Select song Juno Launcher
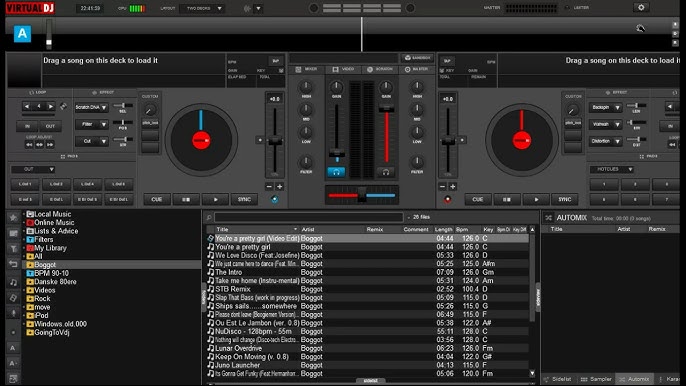Image resolution: width=686 pixels, height=386 pixels. tap(368, 365)
